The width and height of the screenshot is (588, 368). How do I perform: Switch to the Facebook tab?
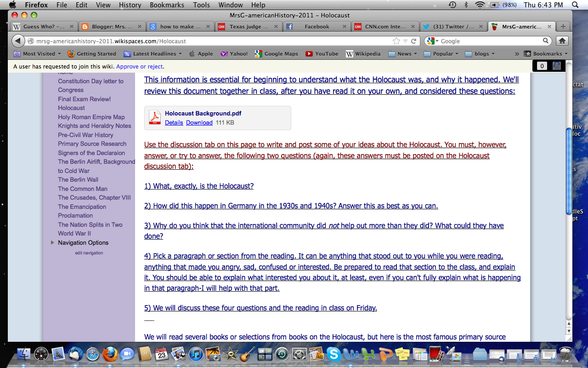coord(317,26)
